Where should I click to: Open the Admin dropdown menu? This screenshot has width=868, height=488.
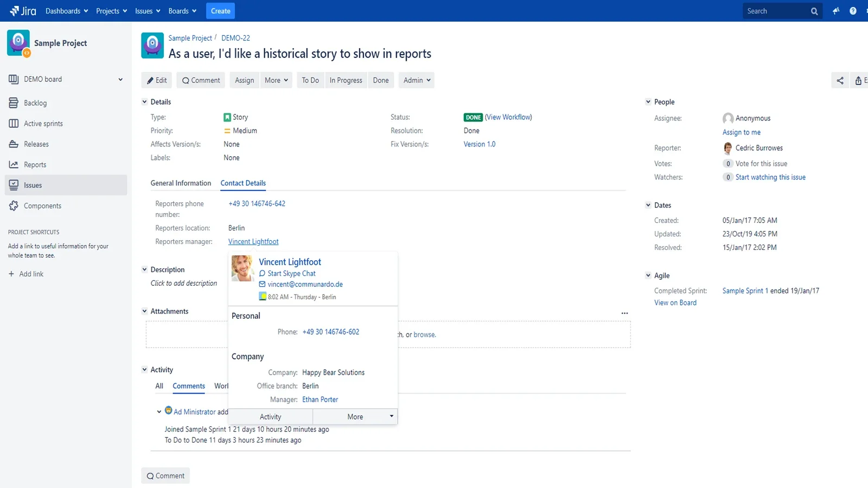click(x=417, y=80)
